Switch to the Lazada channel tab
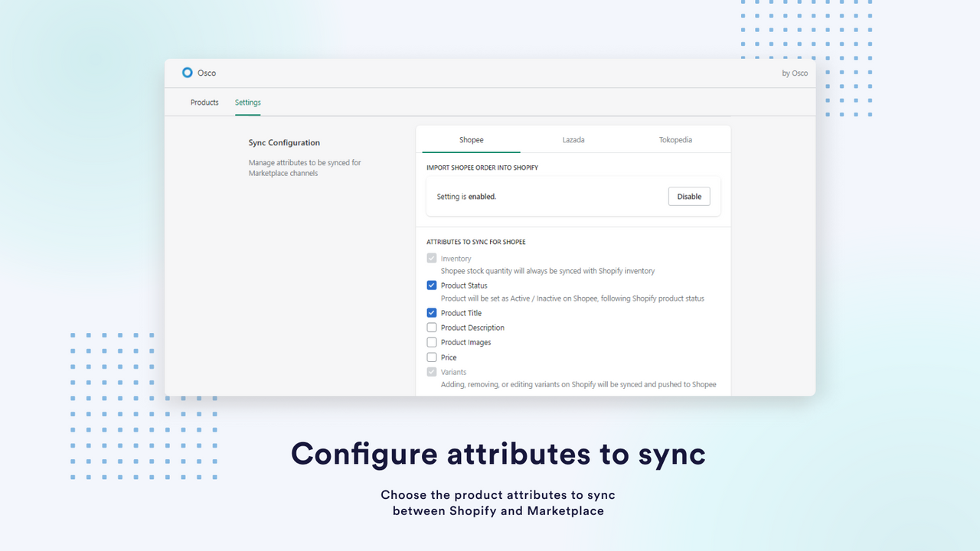Screen dimensions: 980x551 [x=573, y=140]
